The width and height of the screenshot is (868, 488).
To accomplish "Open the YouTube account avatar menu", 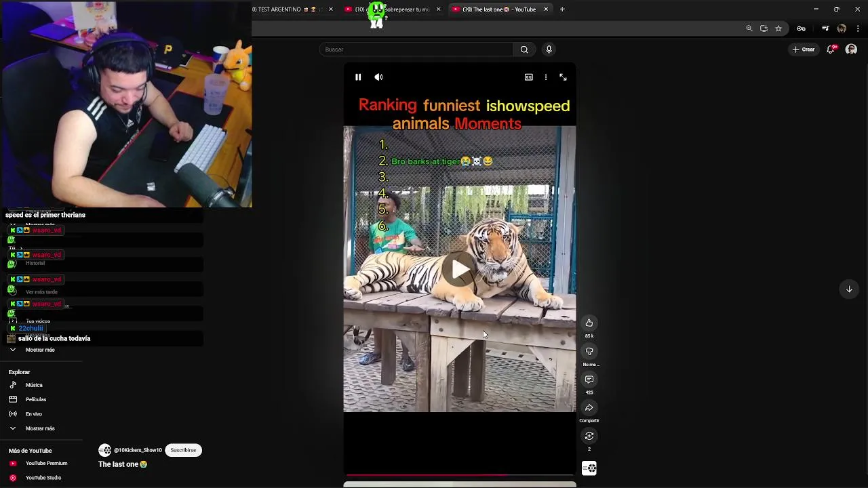I will 851,49.
